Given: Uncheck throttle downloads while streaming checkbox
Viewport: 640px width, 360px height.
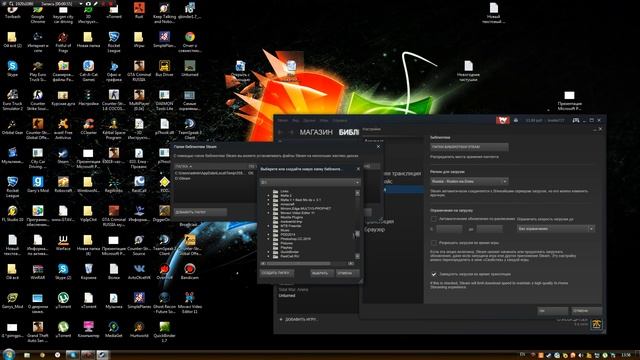Looking at the screenshot, I should (433, 274).
